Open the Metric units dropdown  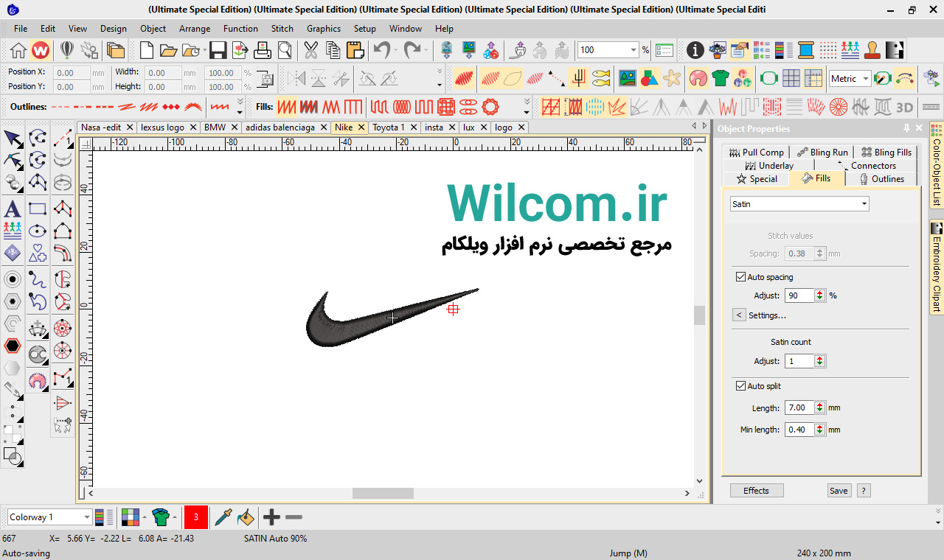coord(866,79)
